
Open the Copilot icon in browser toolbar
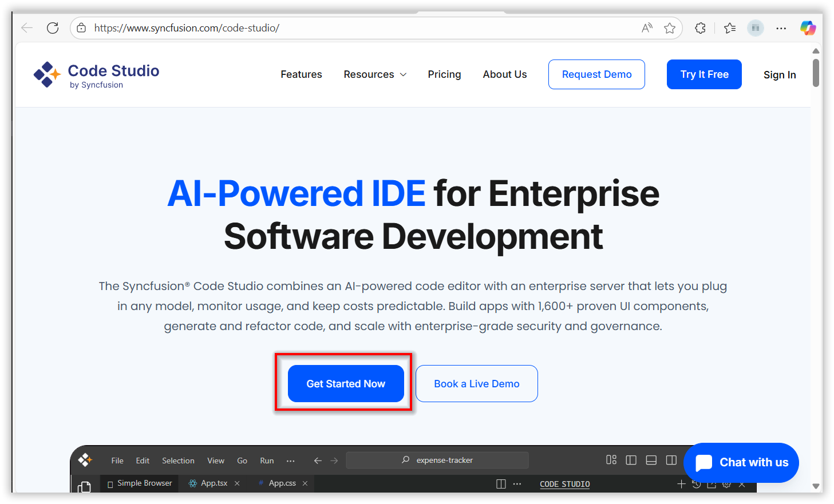(x=808, y=28)
